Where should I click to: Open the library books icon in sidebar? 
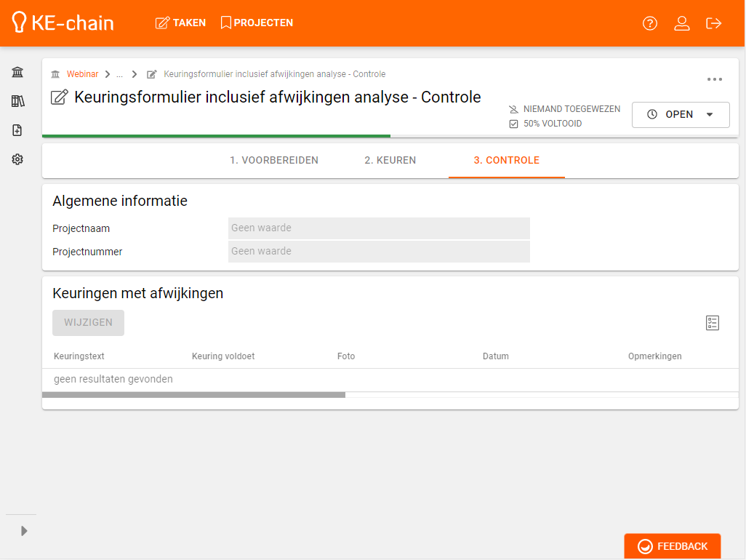[17, 101]
